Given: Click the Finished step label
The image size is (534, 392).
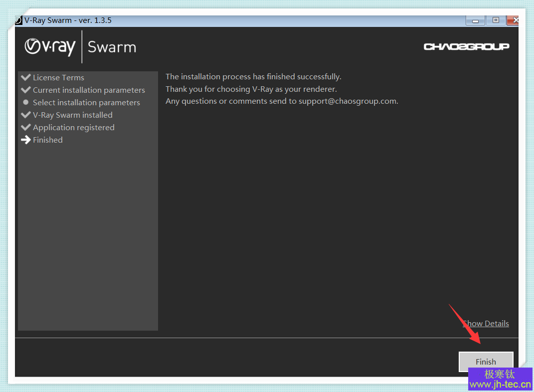Looking at the screenshot, I should (48, 140).
